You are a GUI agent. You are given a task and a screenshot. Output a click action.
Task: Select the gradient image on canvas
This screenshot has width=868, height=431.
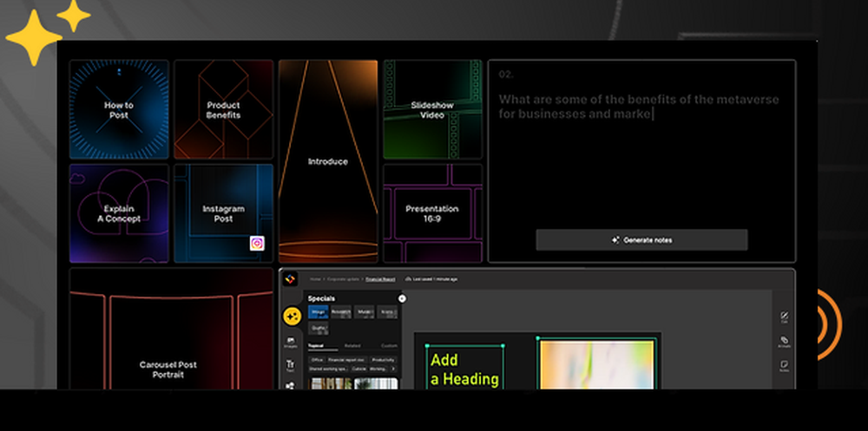pyautogui.click(x=597, y=364)
